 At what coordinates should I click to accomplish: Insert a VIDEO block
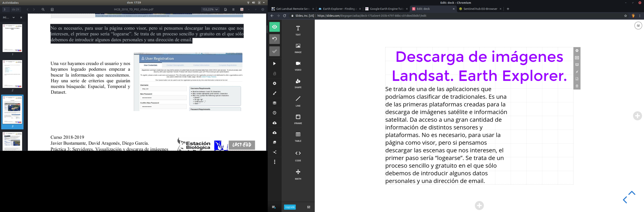[x=298, y=66]
